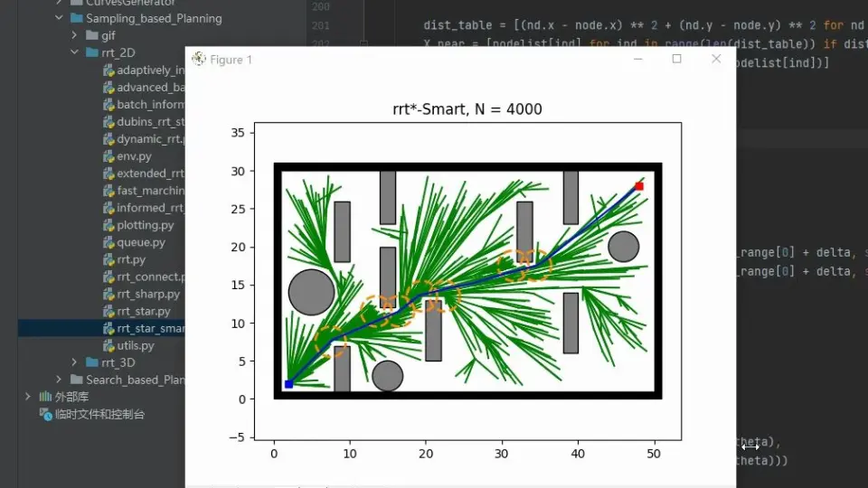Click the rrt_sharp.py file icon
The height and width of the screenshot is (488, 868).
click(108, 294)
